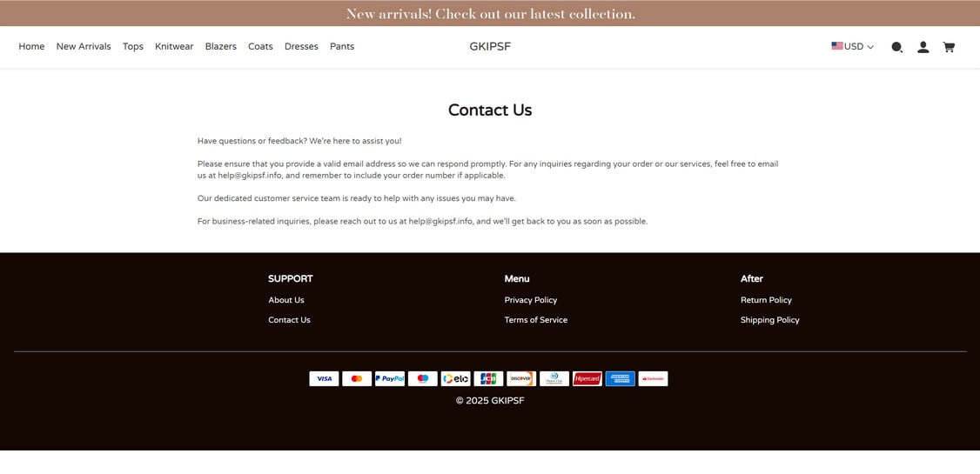980x474 pixels.
Task: Click the Hipercard payment icon
Action: (x=587, y=378)
